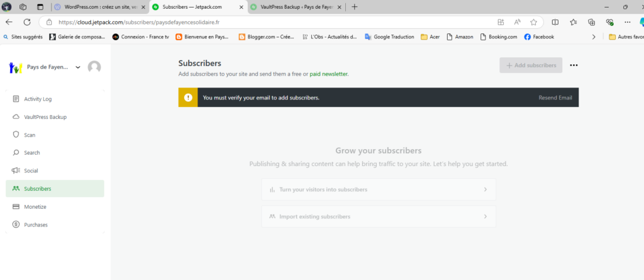Expand the Pays de Fayence site switcher
Screen dimensions: 644x280
pos(77,67)
